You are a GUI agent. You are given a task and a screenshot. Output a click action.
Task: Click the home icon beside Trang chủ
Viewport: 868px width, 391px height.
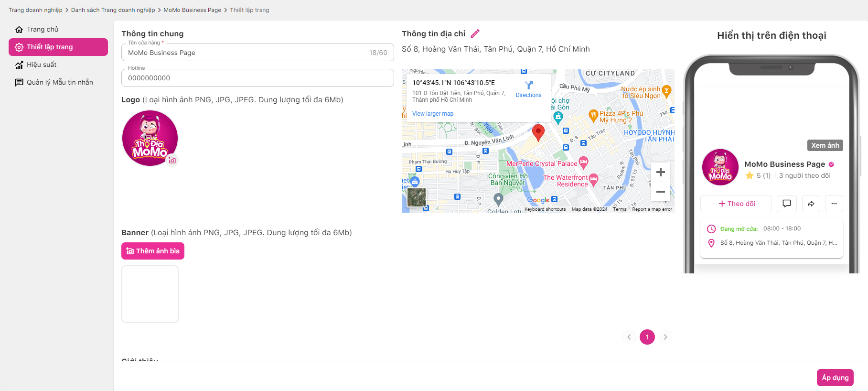click(x=19, y=30)
